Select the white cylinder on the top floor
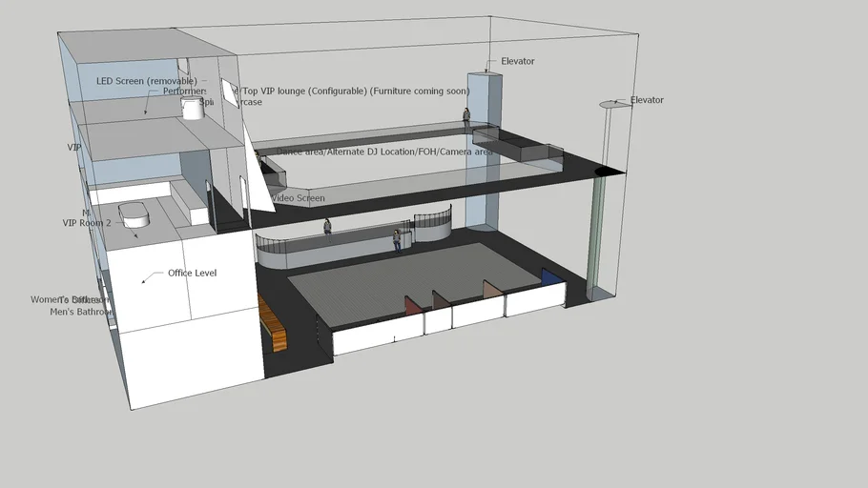Image resolution: width=868 pixels, height=488 pixels. point(194,107)
